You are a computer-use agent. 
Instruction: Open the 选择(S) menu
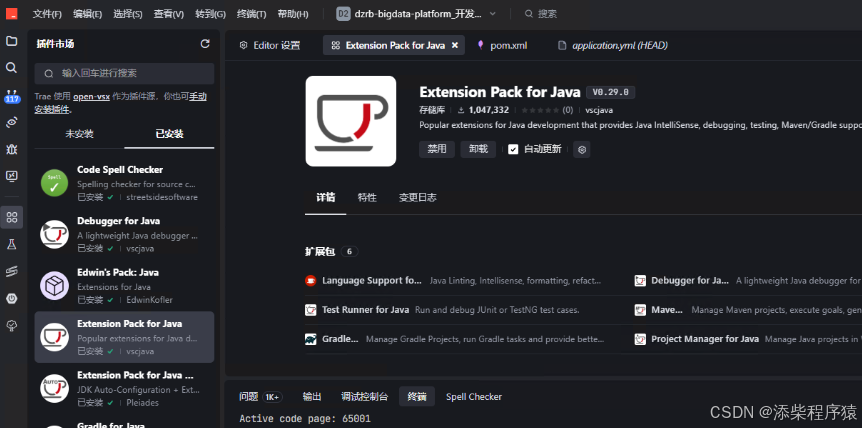click(128, 14)
